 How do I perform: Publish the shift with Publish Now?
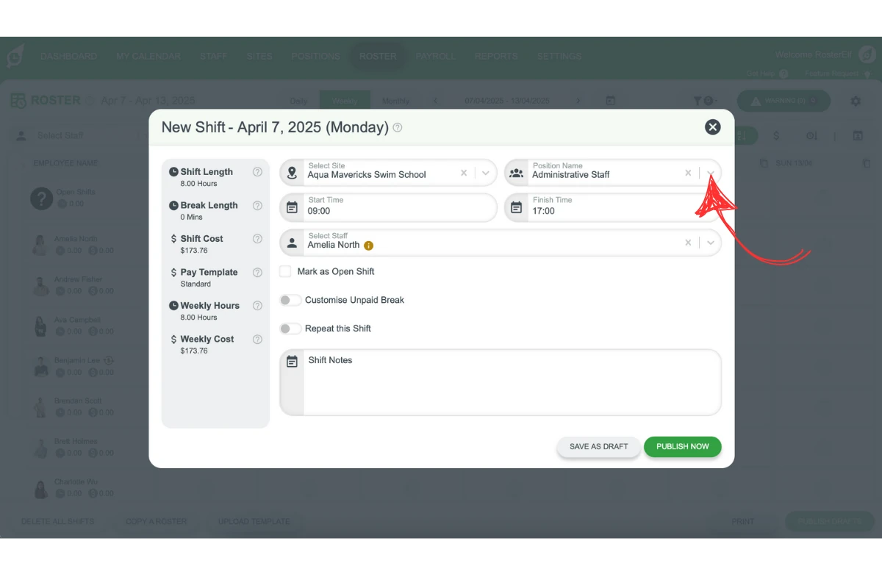(683, 447)
